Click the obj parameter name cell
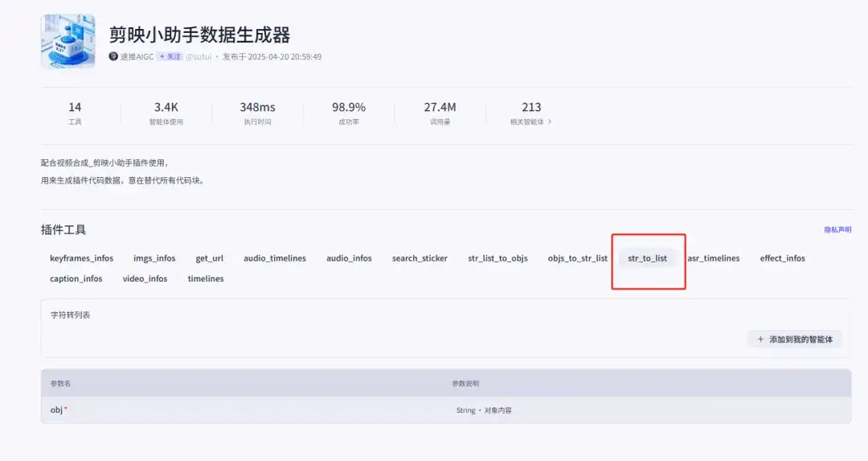Viewport: 868px width, 461px height. (x=59, y=410)
